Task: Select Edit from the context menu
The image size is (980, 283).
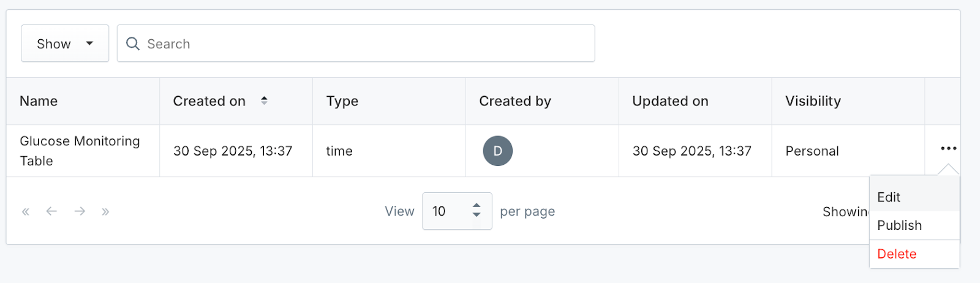Action: (x=889, y=197)
